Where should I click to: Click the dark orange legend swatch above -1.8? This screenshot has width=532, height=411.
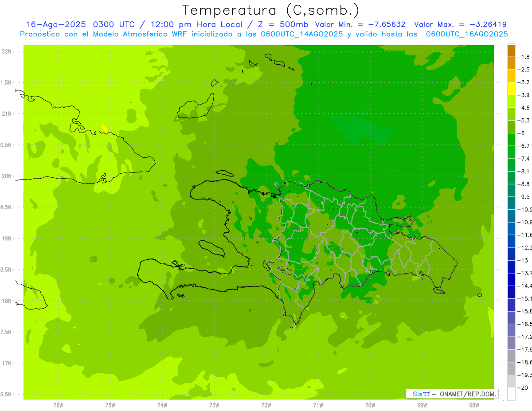click(x=511, y=51)
